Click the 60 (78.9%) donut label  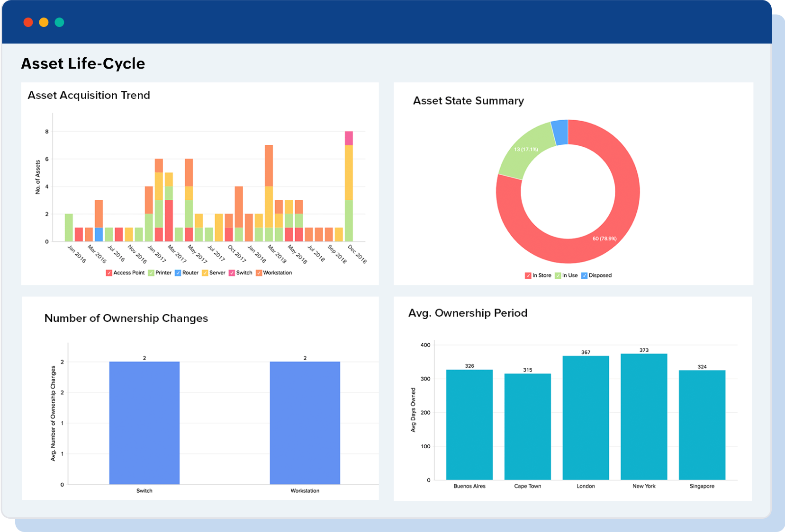click(605, 239)
